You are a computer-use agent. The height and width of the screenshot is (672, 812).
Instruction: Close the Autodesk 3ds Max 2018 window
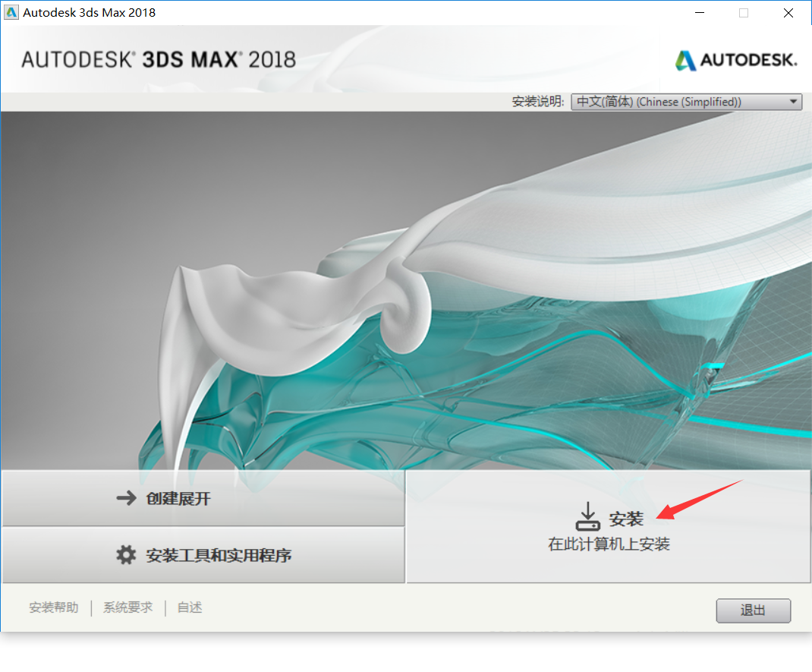pyautogui.click(x=788, y=12)
